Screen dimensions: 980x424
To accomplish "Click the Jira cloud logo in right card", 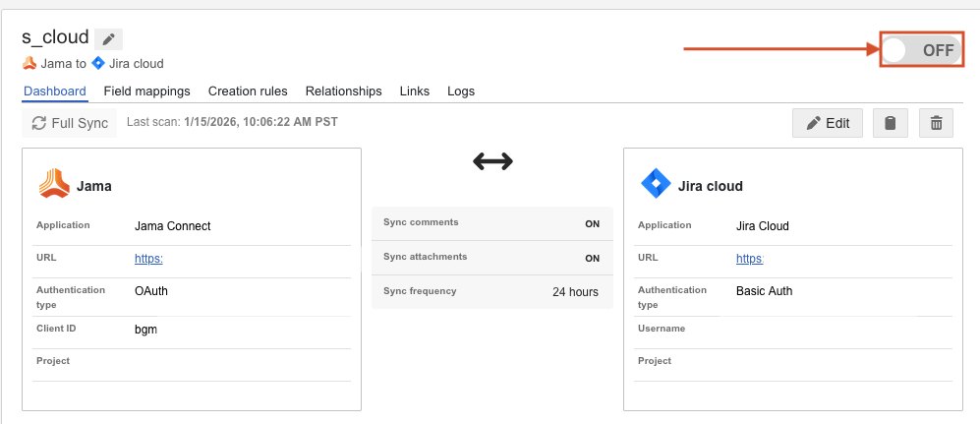I will click(656, 184).
